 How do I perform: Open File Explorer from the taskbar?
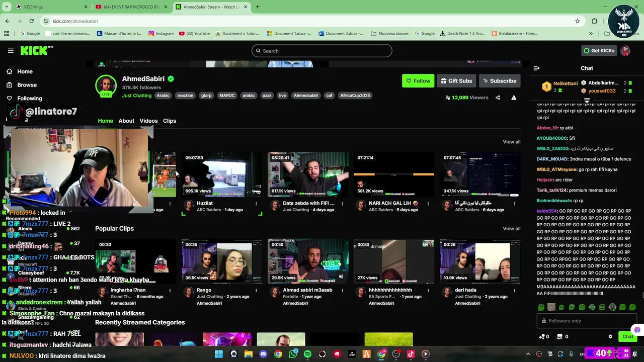(249, 354)
